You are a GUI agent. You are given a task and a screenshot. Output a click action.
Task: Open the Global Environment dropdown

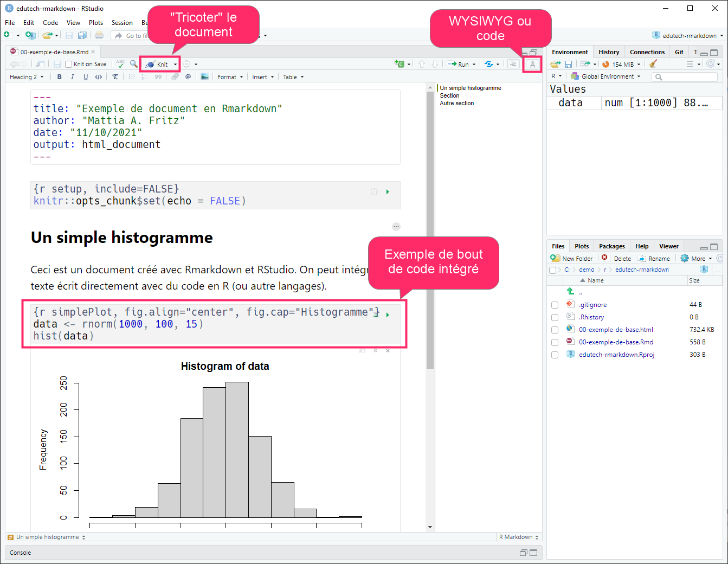pos(605,76)
